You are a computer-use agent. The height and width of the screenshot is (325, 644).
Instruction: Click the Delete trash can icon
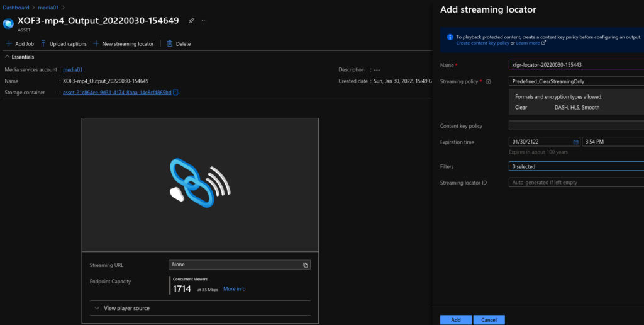[170, 43]
